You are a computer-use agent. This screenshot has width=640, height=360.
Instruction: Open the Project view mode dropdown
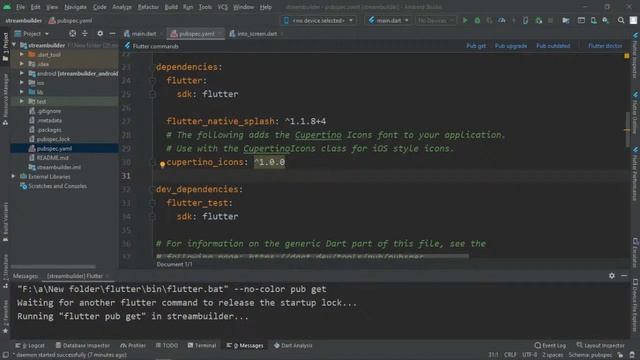tap(32, 33)
